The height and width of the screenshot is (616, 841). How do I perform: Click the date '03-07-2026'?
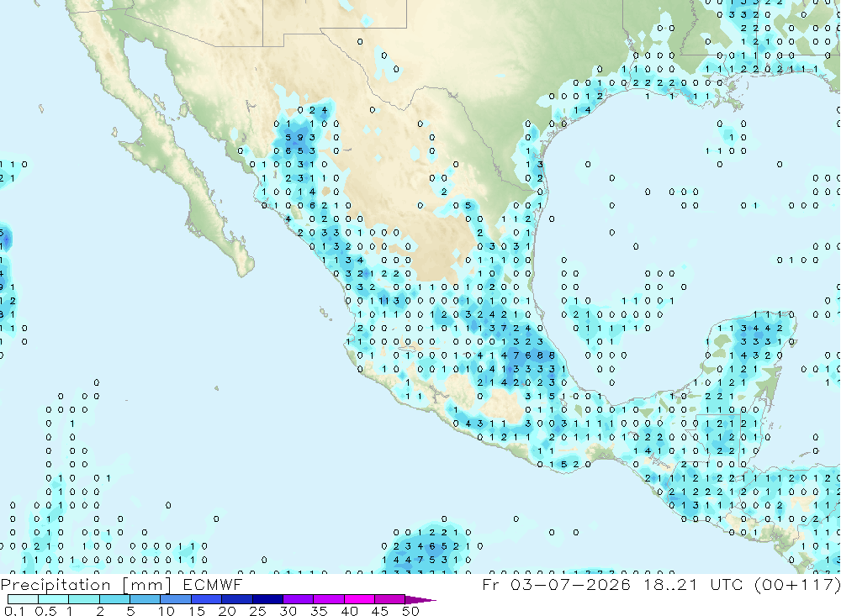(x=570, y=584)
